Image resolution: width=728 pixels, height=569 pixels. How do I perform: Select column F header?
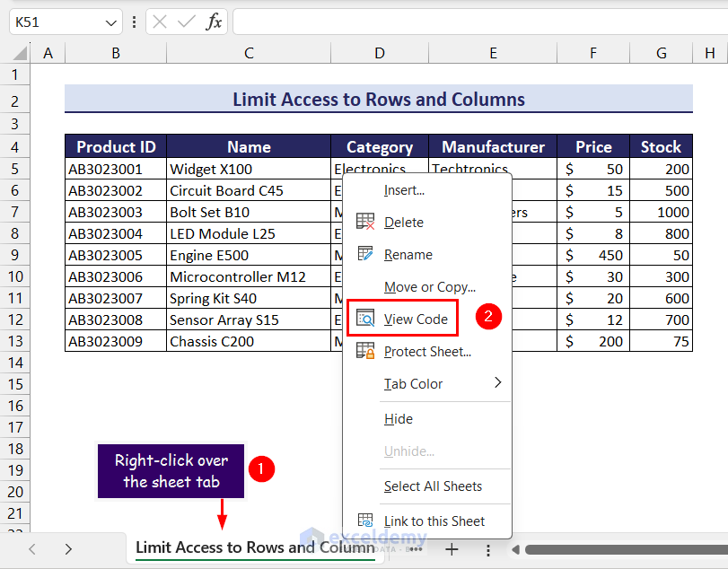click(x=593, y=53)
